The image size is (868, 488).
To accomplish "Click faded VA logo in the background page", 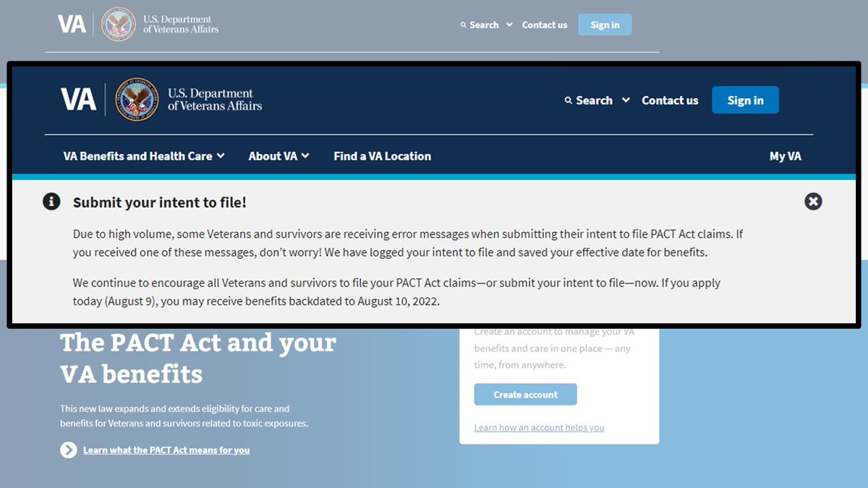I will tap(72, 25).
